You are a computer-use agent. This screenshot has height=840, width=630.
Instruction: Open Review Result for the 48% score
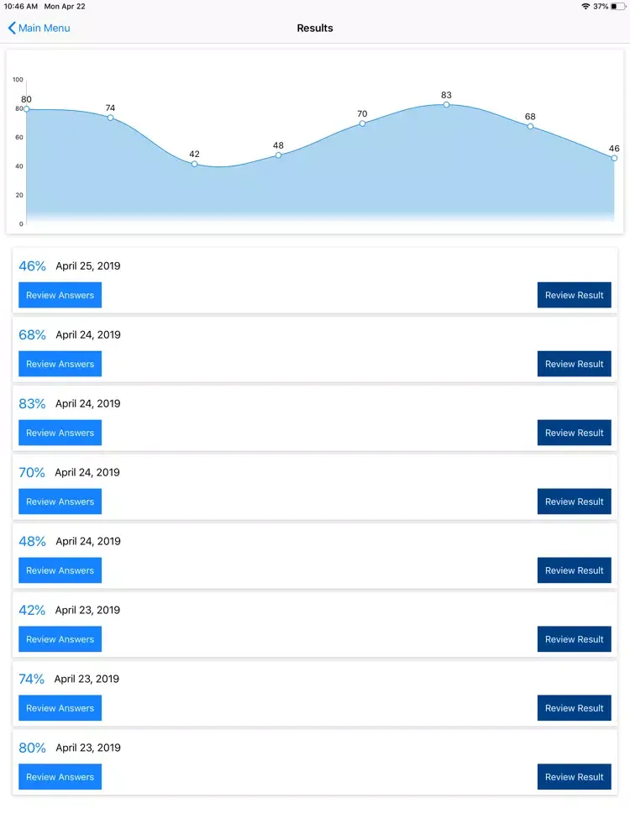pos(574,570)
